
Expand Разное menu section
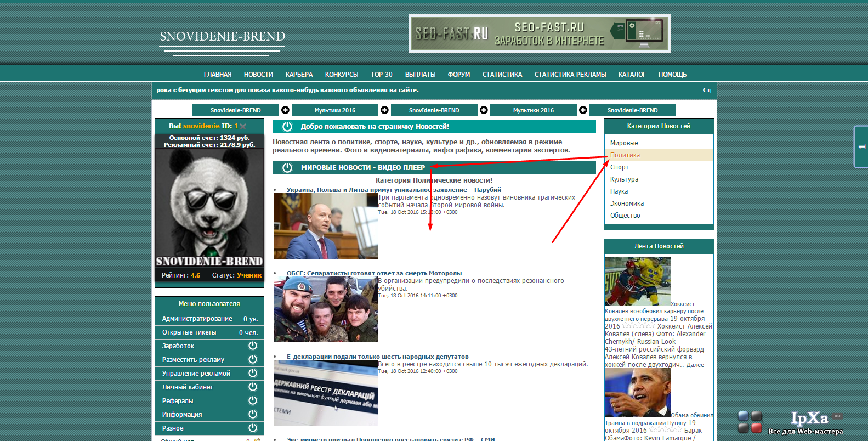209,428
